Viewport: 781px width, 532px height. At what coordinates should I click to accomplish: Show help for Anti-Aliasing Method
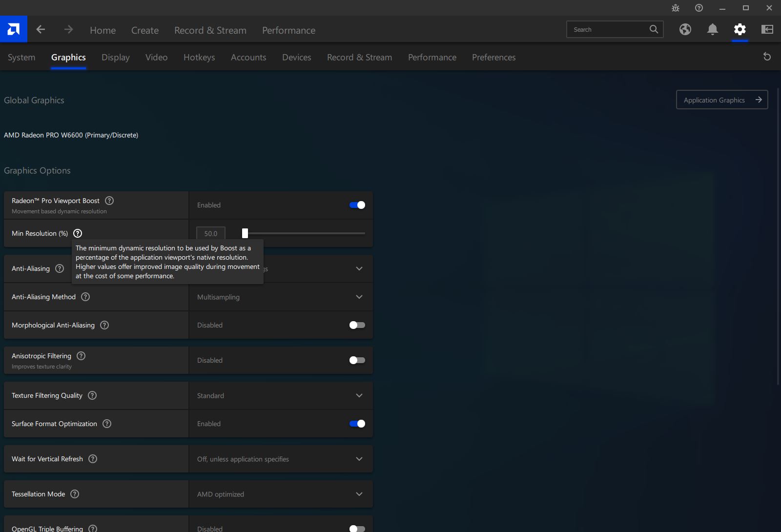tap(85, 297)
